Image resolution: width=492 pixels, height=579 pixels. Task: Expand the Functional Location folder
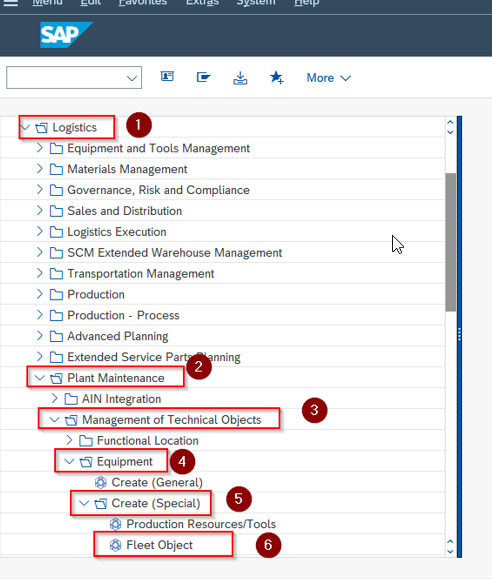[x=69, y=440]
